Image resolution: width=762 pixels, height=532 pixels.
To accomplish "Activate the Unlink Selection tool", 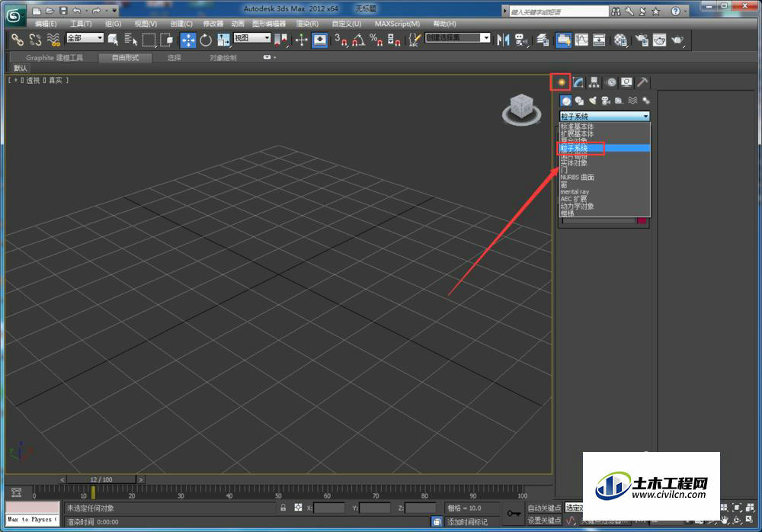I will pos(36,40).
